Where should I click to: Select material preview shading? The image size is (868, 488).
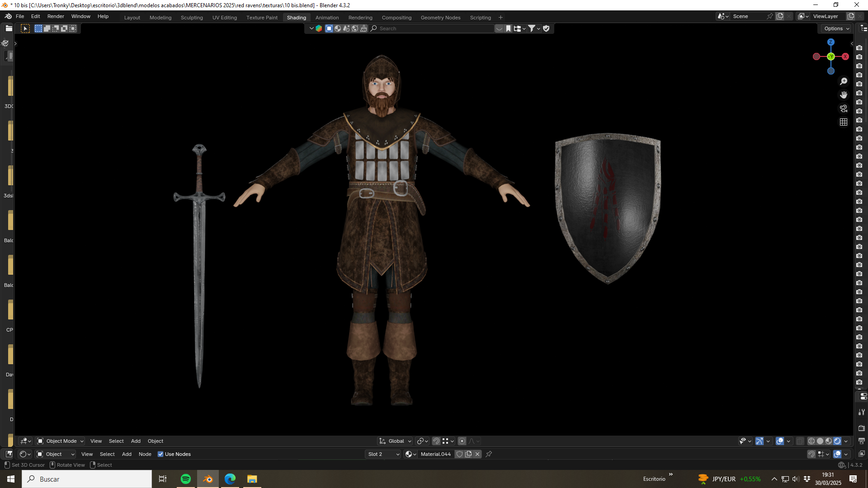click(829, 441)
